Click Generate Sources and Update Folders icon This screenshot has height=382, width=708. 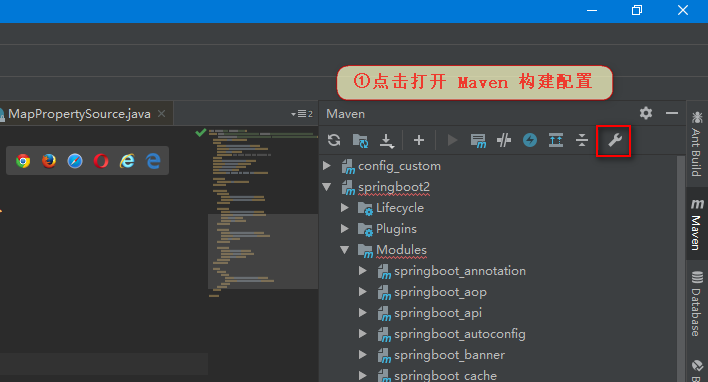pyautogui.click(x=360, y=140)
